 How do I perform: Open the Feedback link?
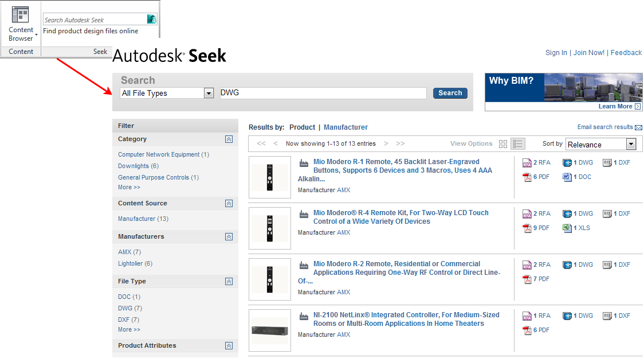click(626, 53)
